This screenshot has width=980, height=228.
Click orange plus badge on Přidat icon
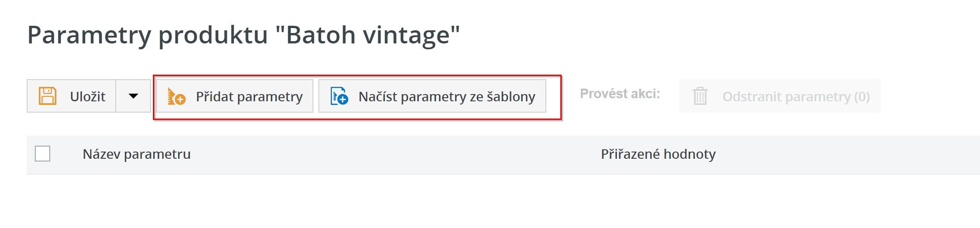click(180, 100)
